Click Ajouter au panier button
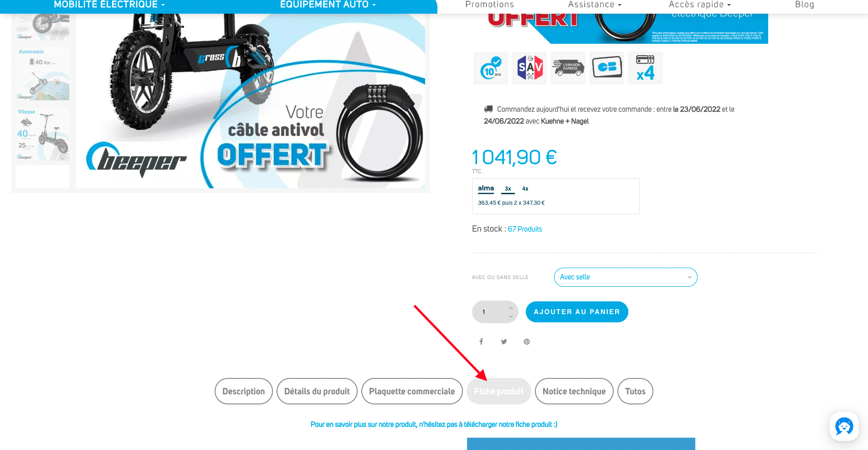Screen dimensions: 868x450 [577, 312]
